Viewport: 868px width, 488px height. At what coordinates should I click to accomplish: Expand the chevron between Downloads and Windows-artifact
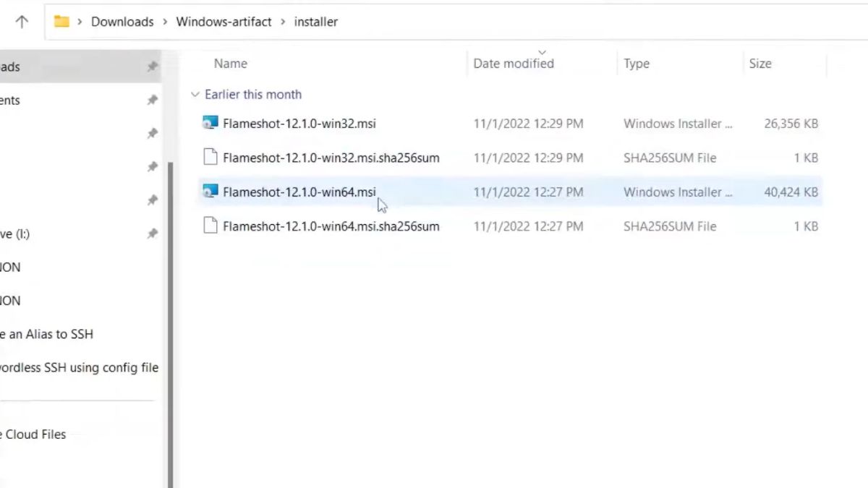tap(165, 22)
